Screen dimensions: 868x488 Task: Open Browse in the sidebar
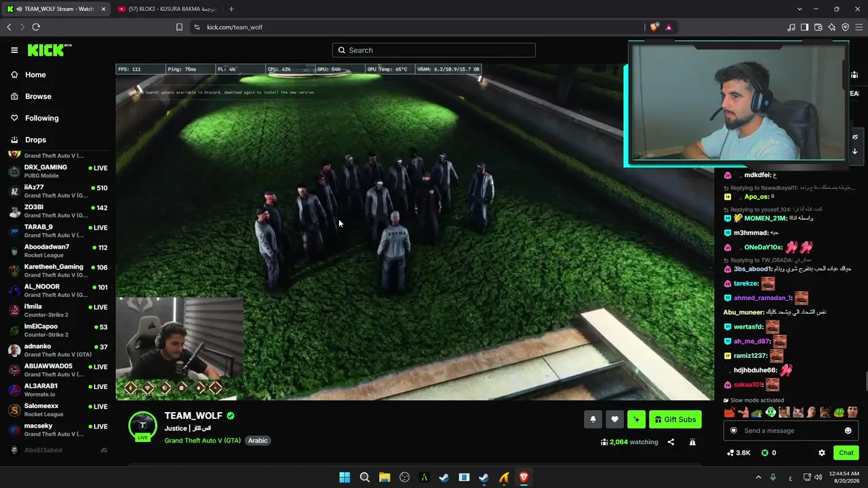pyautogui.click(x=38, y=96)
